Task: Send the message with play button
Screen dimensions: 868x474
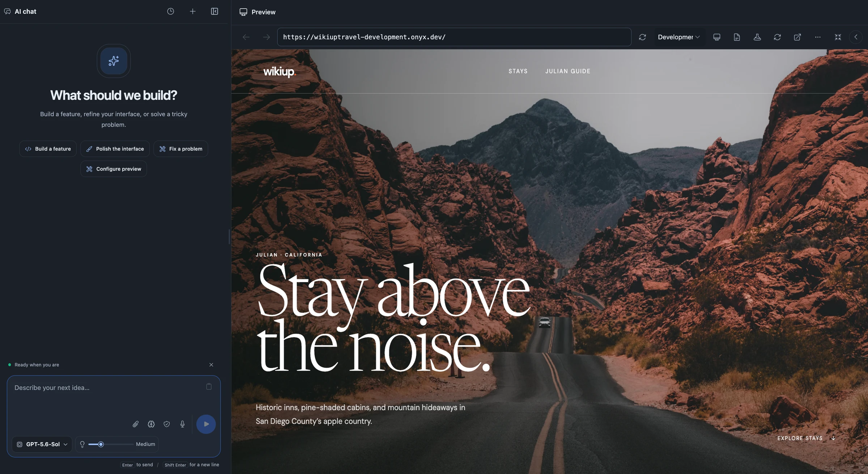Action: click(206, 424)
